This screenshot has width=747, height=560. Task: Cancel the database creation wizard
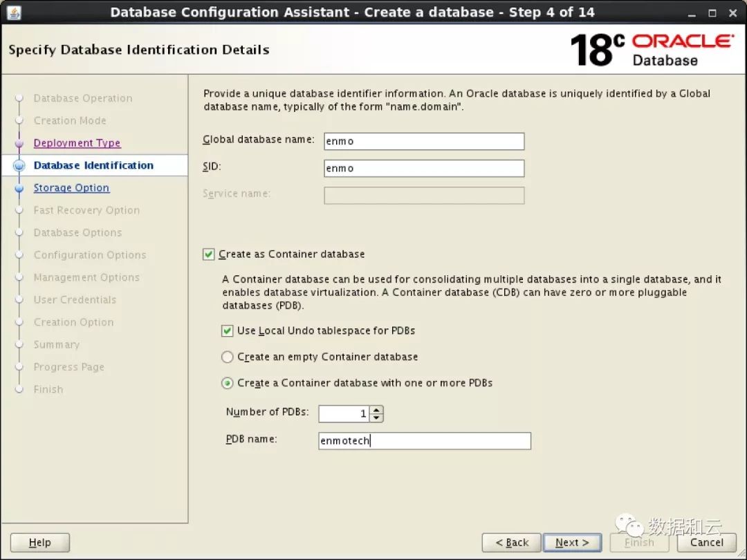pyautogui.click(x=706, y=543)
